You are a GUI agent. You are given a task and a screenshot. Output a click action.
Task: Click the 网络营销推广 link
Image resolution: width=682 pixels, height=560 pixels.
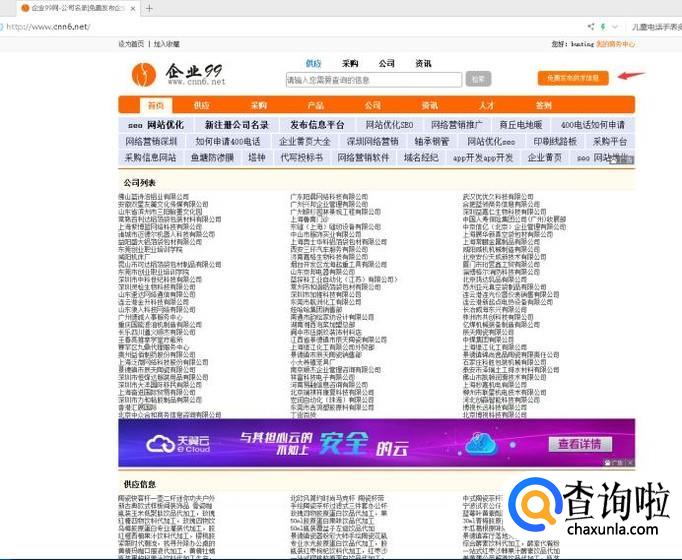[x=457, y=125]
